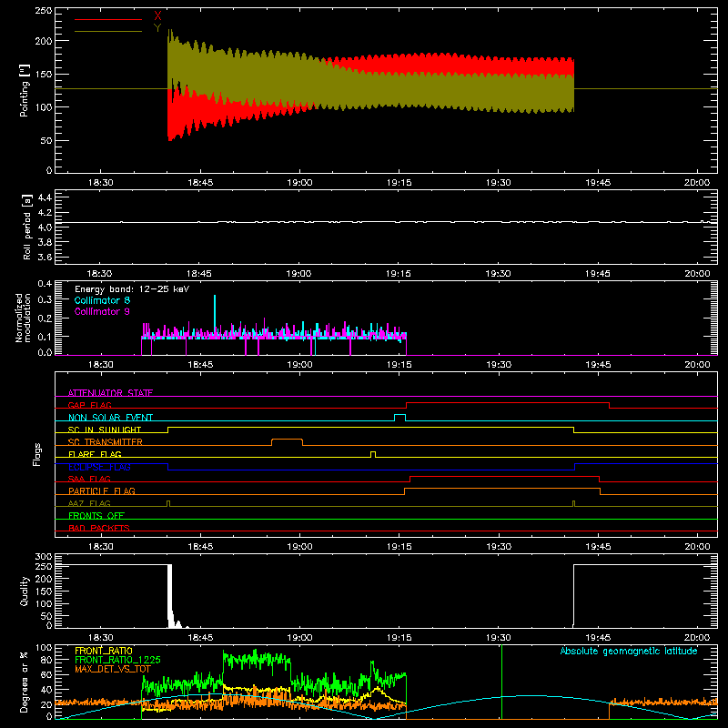
Task: Click 19:45 time label under Flags plot
Action: tap(598, 547)
